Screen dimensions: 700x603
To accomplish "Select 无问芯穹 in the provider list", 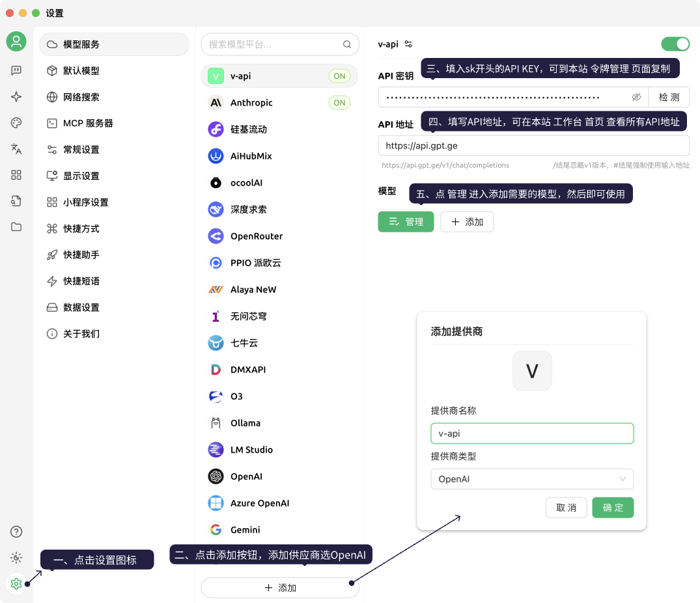I will click(x=279, y=316).
